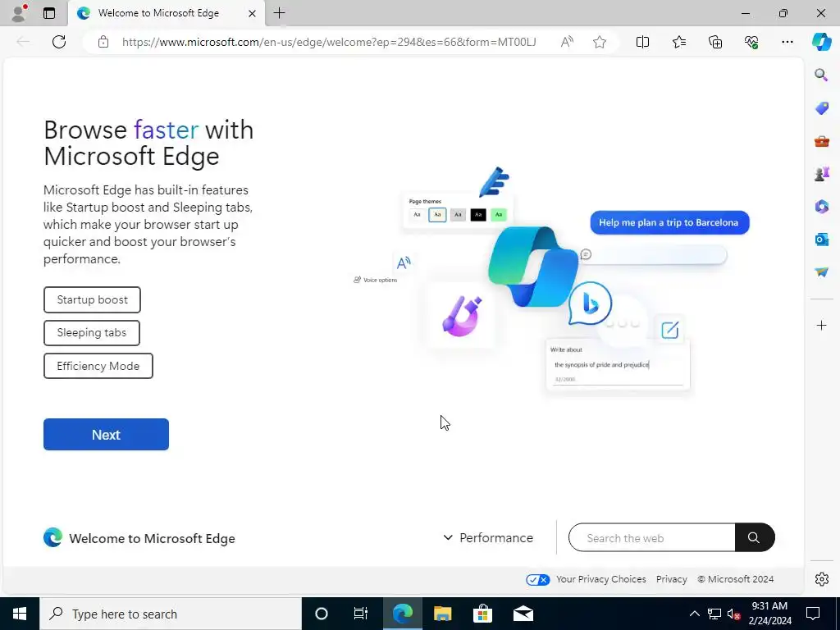The height and width of the screenshot is (630, 840).
Task: Open muted volume icon in system tray
Action: [x=733, y=614]
